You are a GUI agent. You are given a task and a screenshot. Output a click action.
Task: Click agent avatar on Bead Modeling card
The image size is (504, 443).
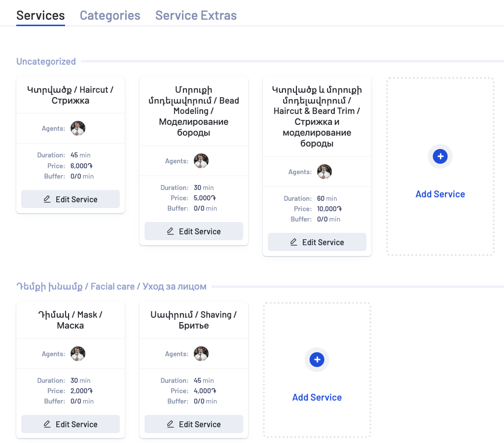[x=201, y=161]
